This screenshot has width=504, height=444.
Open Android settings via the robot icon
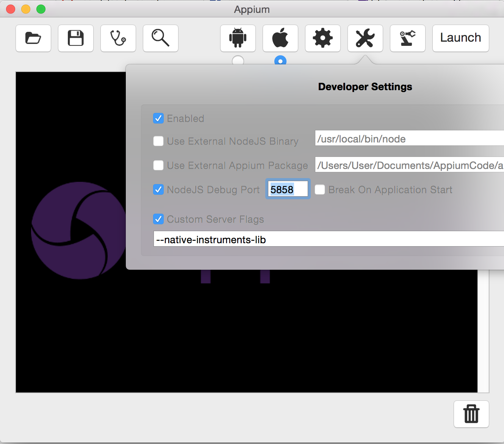point(238,38)
